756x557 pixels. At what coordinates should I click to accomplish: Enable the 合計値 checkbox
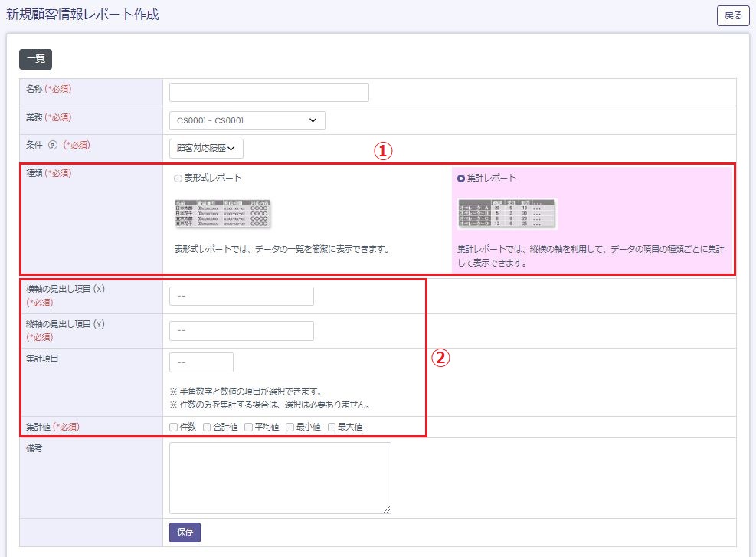207,428
